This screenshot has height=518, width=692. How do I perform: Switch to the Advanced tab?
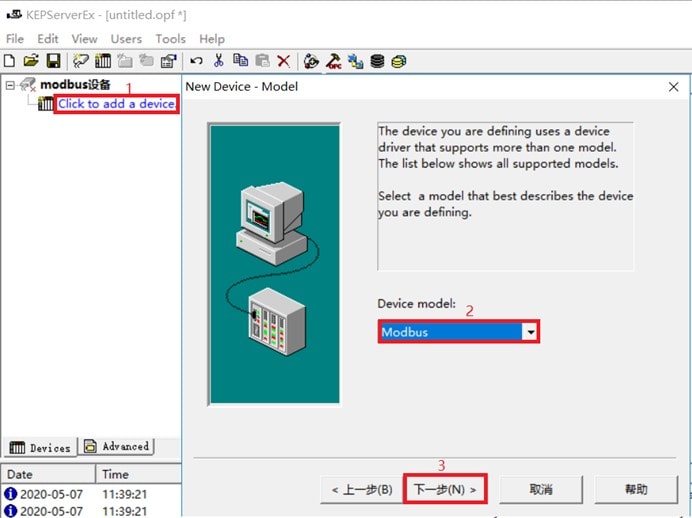117,447
